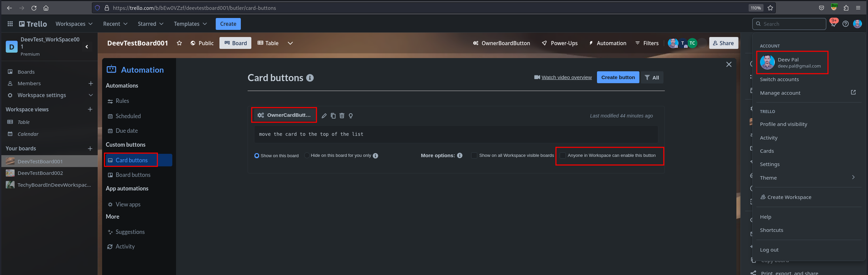Copy the OwnerCardButton card button
Screen dimensions: 868x275
[x=333, y=116]
